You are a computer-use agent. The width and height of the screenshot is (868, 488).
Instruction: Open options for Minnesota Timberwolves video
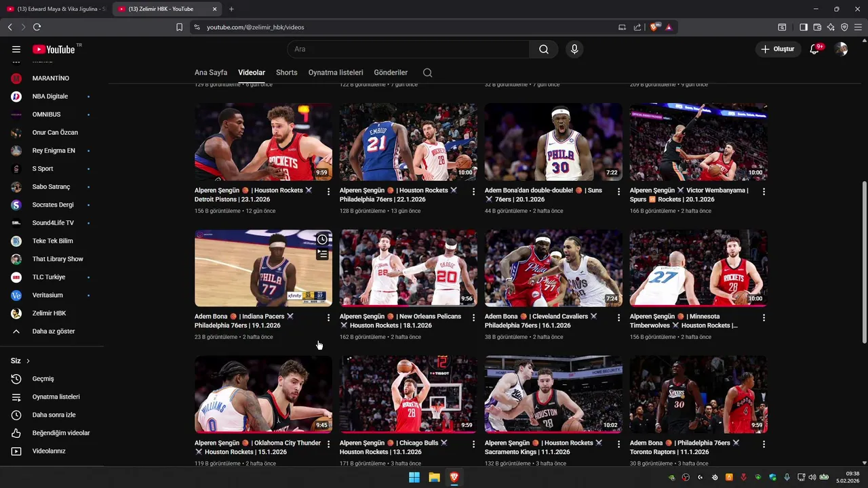coord(764,318)
